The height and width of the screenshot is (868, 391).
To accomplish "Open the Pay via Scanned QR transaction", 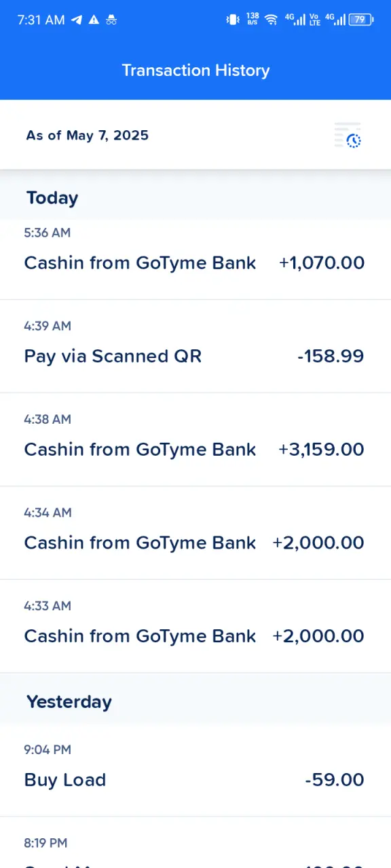I will click(x=195, y=346).
